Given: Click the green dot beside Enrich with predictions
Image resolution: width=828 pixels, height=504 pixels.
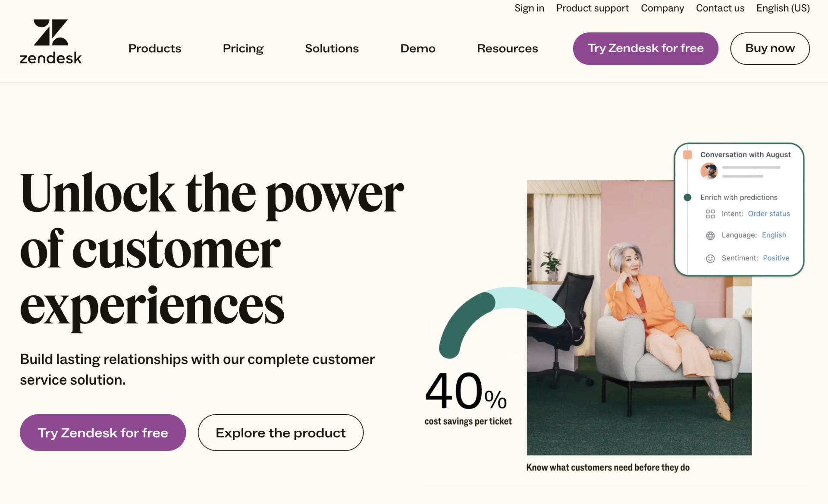Looking at the screenshot, I should click(687, 197).
